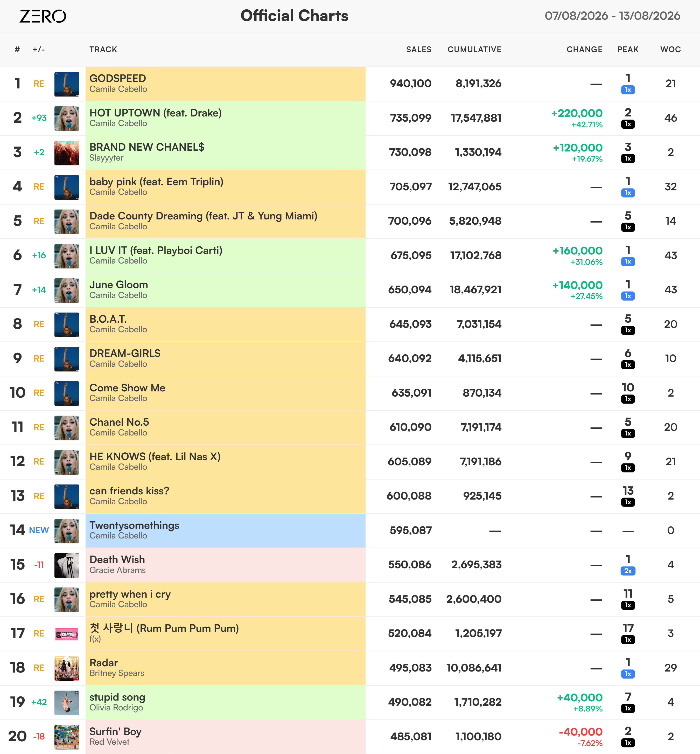The image size is (700, 754).
Task: Click artist name Olivia Rodrigo
Action: tap(116, 708)
